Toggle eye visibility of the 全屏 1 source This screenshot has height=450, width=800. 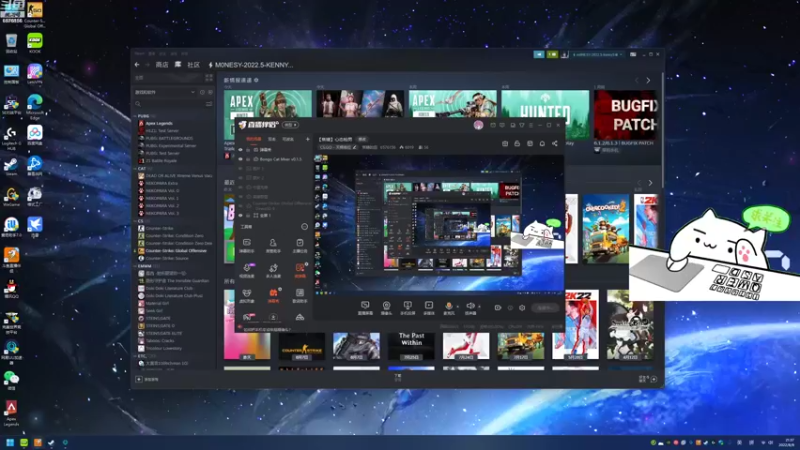click(x=241, y=215)
